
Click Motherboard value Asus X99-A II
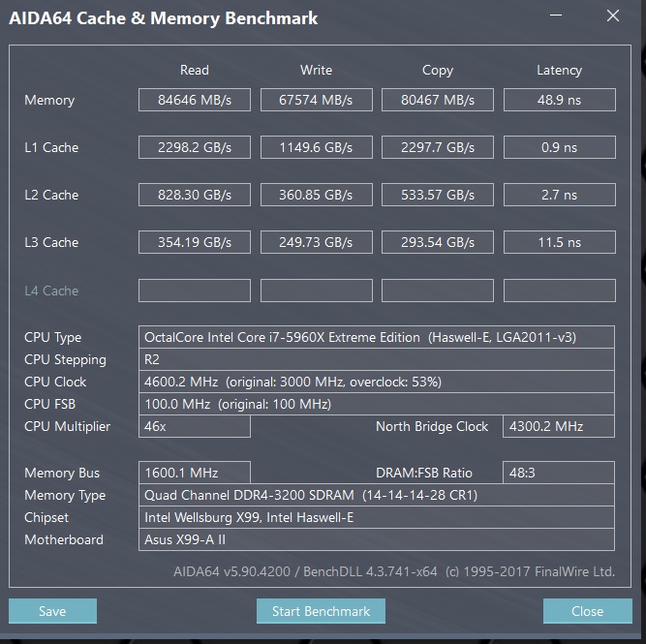(377, 539)
